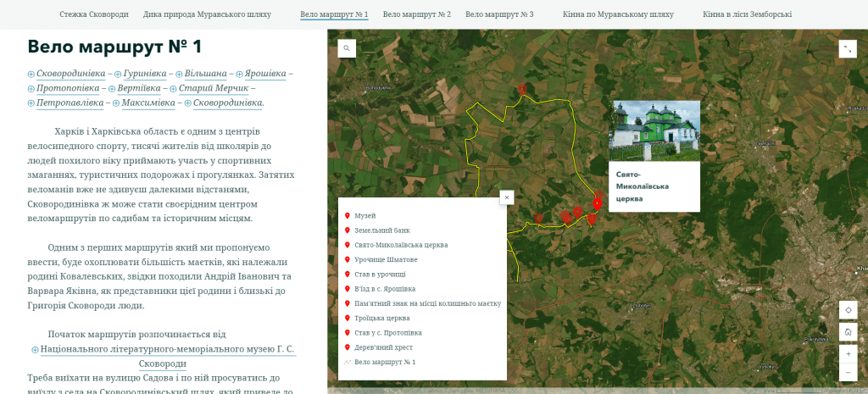Click the plus icon beside Протопопівка
The width and height of the screenshot is (868, 394).
[x=31, y=89]
